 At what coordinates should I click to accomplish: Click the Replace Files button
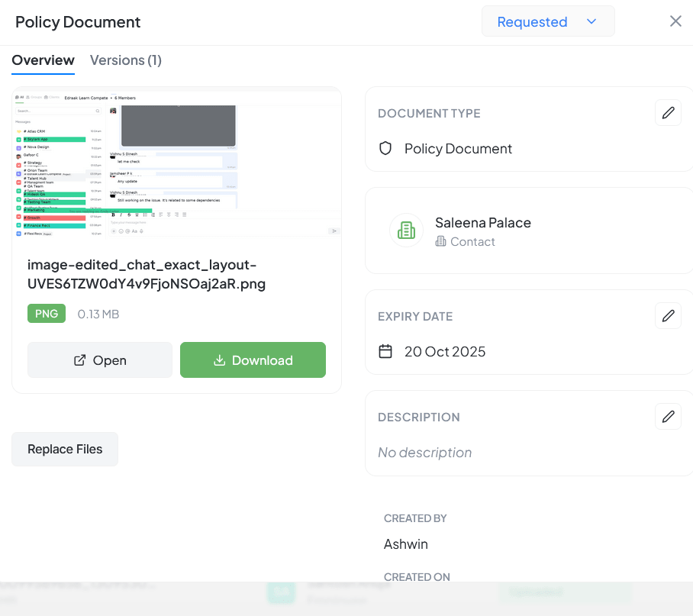[65, 449]
